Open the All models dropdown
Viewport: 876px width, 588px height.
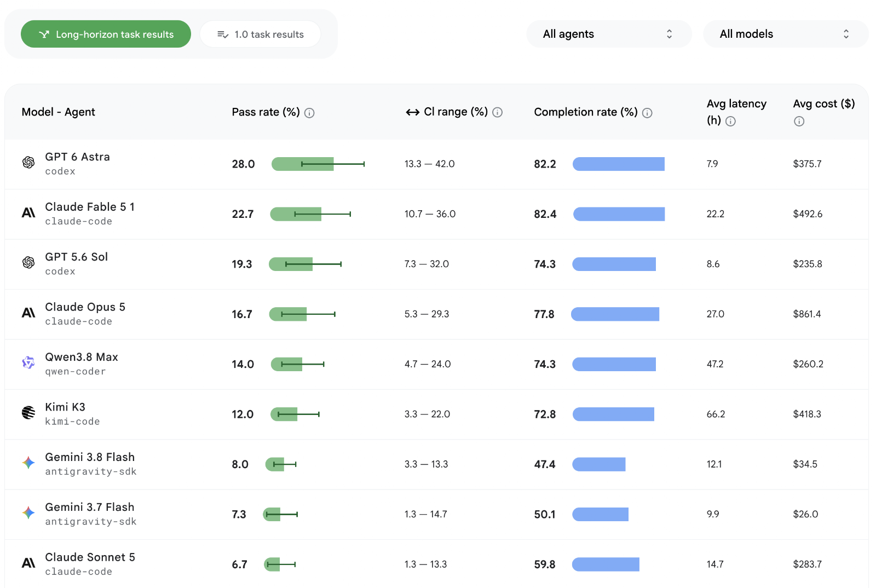[786, 34]
